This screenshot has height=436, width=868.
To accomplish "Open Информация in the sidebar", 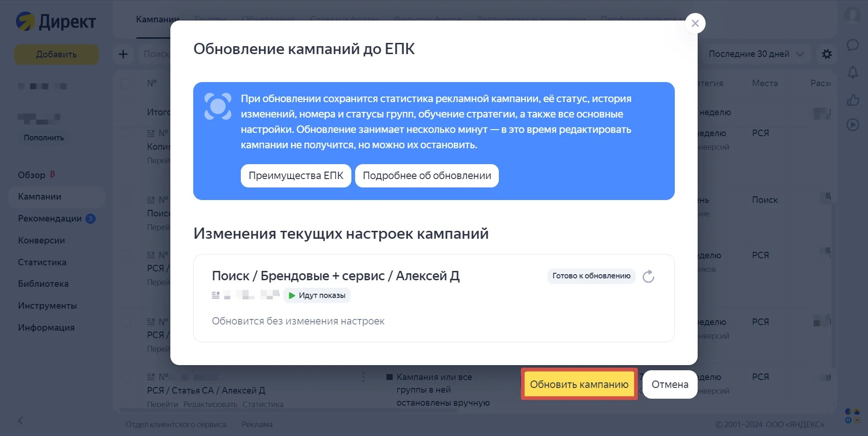I will coord(46,328).
